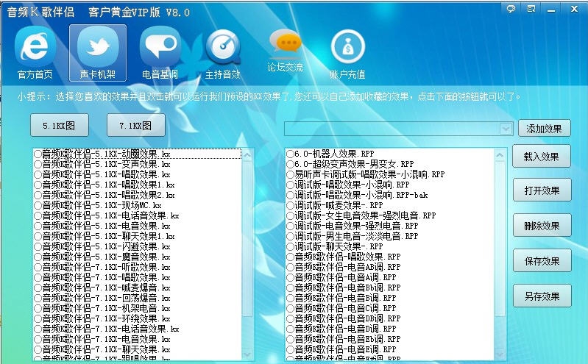Select radio for 5.1KX-变声效果.kx
The width and height of the screenshot is (588, 364).
pos(38,164)
